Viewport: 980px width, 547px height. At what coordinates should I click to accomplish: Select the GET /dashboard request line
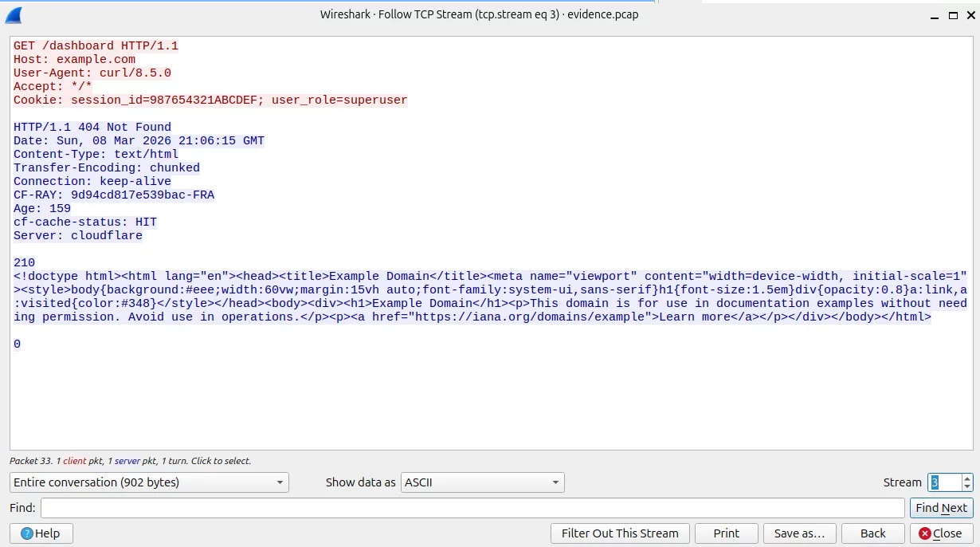[96, 46]
